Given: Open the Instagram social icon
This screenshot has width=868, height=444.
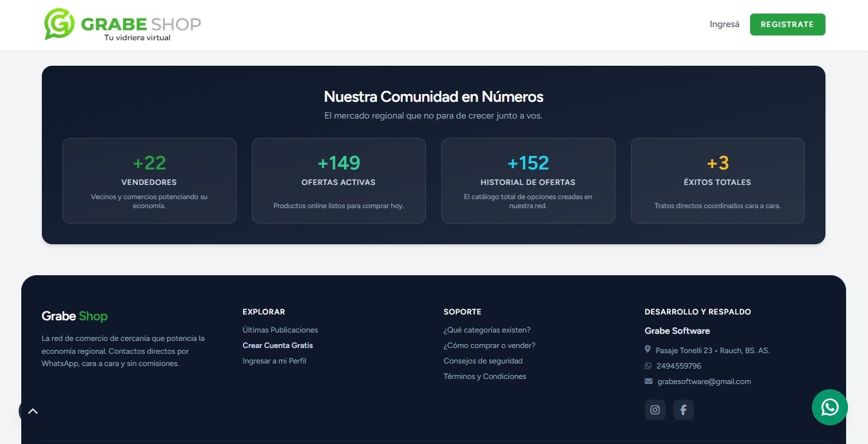Looking at the screenshot, I should pyautogui.click(x=655, y=410).
